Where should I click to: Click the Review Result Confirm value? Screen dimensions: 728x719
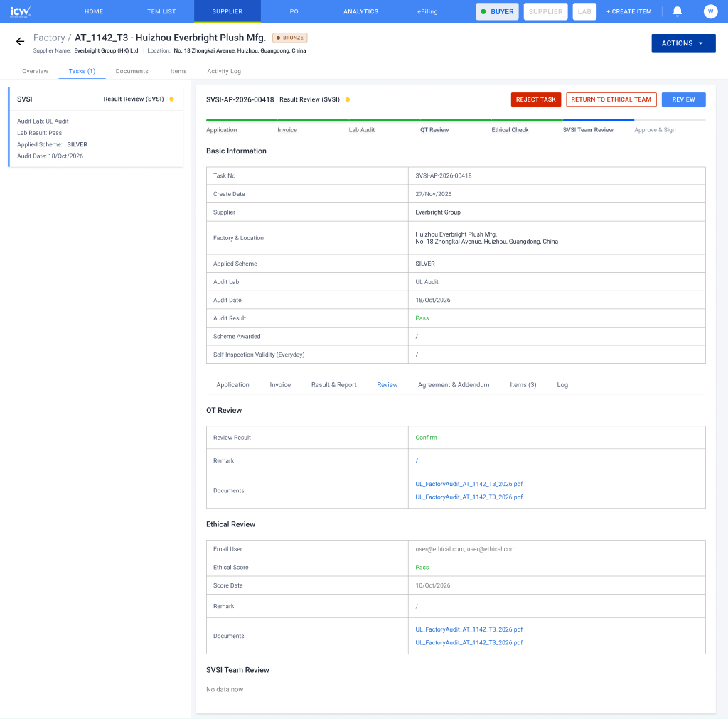[x=426, y=438]
